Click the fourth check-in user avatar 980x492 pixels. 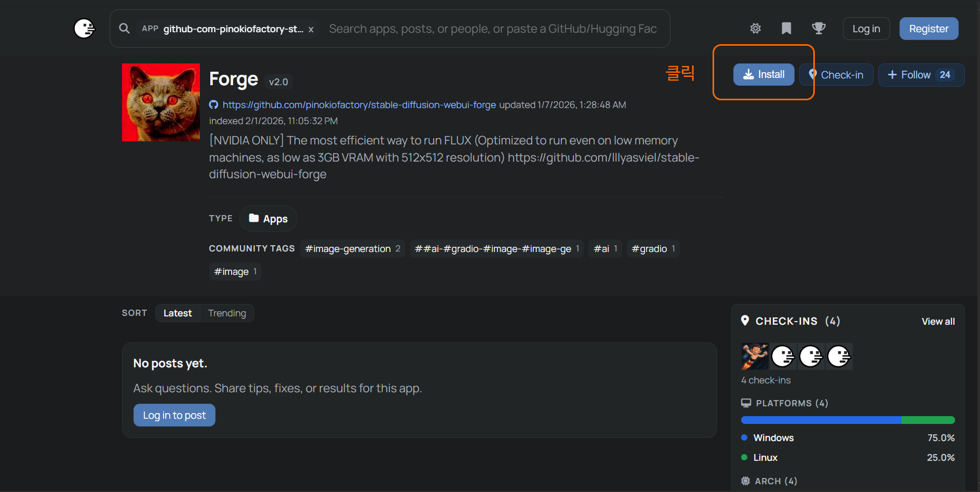point(839,356)
